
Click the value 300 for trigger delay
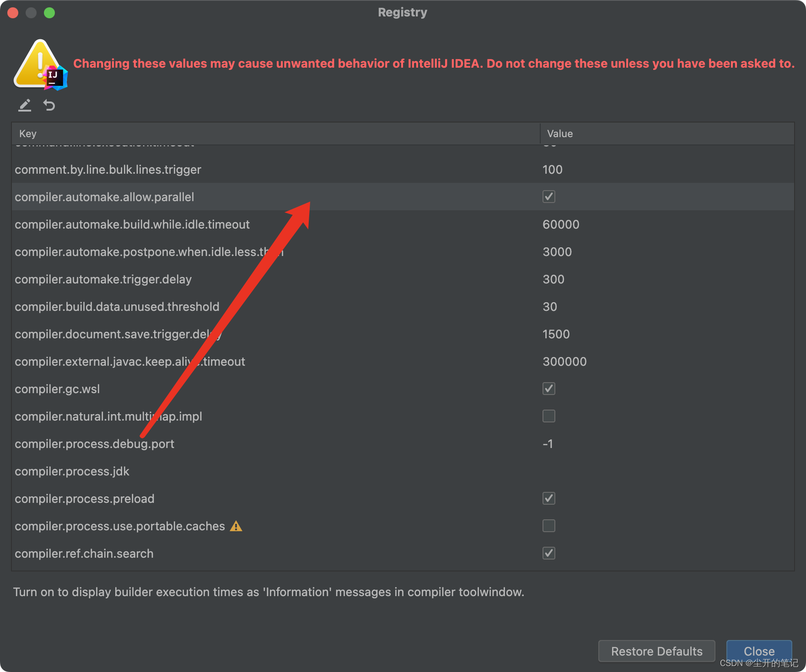pos(553,279)
